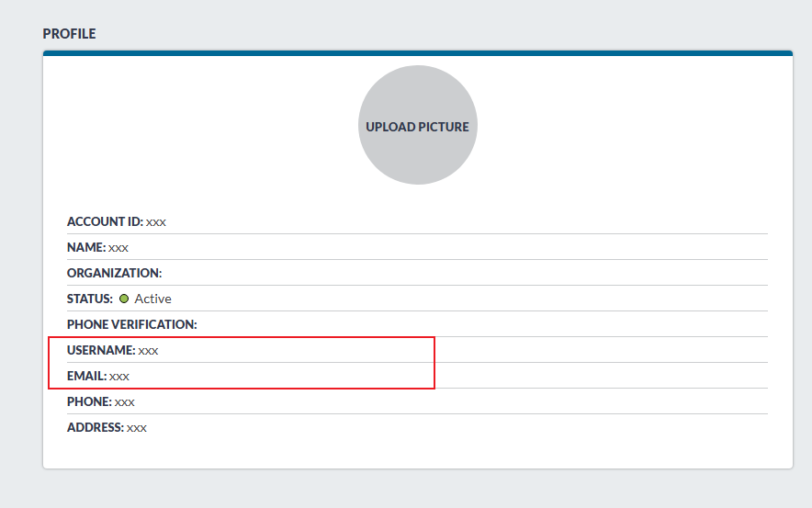Screen dimensions: 812x508
Task: Select the Email value xxx
Action: coord(119,376)
